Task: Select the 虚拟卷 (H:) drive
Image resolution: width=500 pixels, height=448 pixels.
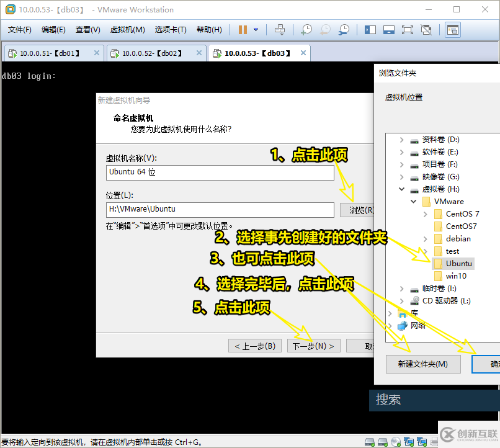Action: click(435, 189)
